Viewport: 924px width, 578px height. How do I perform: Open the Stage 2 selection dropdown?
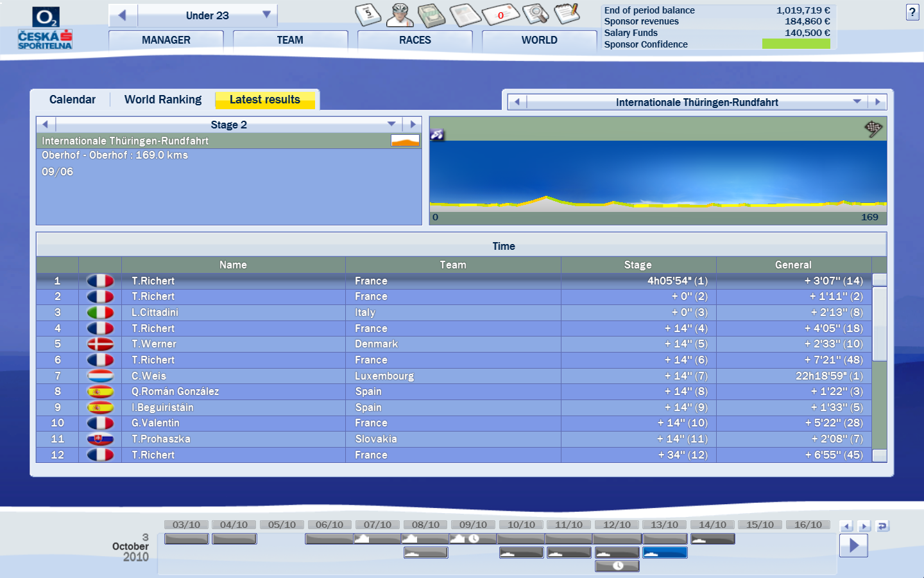(x=391, y=124)
